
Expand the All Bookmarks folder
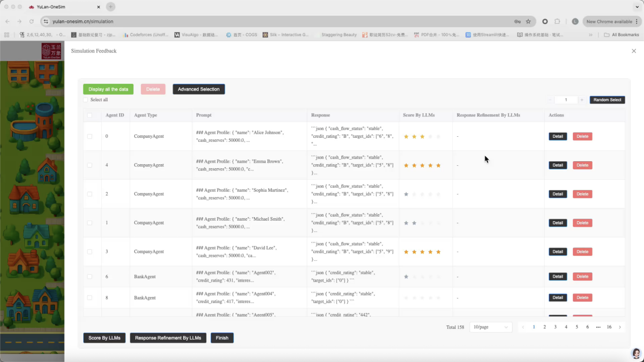point(621,35)
